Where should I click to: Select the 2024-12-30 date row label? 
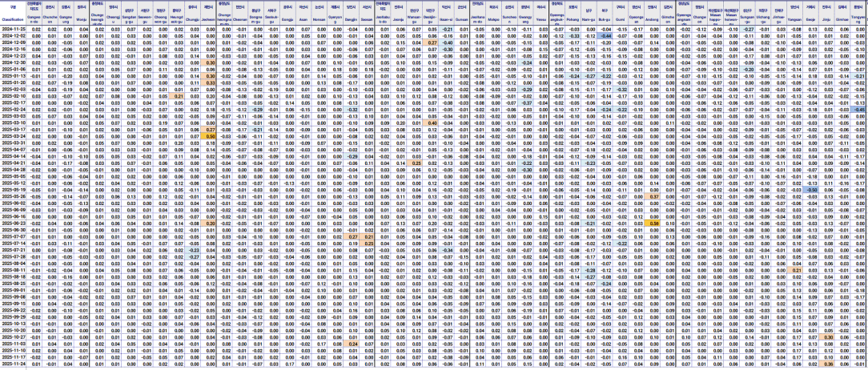pyautogui.click(x=14, y=62)
